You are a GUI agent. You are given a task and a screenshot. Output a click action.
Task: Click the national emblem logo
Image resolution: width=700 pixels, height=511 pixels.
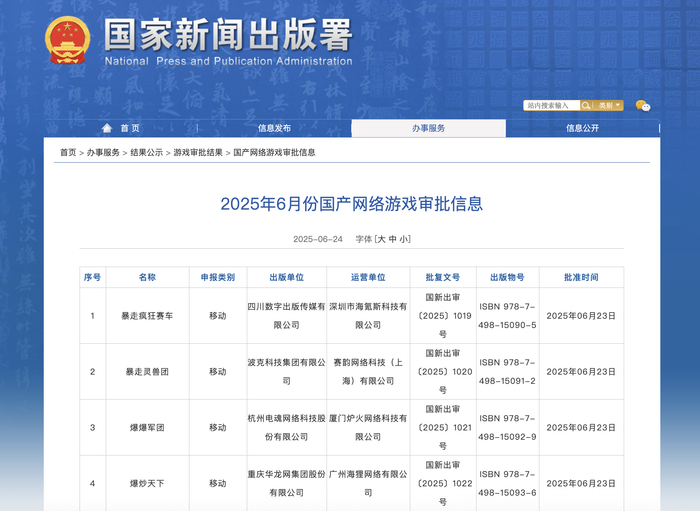[67, 40]
